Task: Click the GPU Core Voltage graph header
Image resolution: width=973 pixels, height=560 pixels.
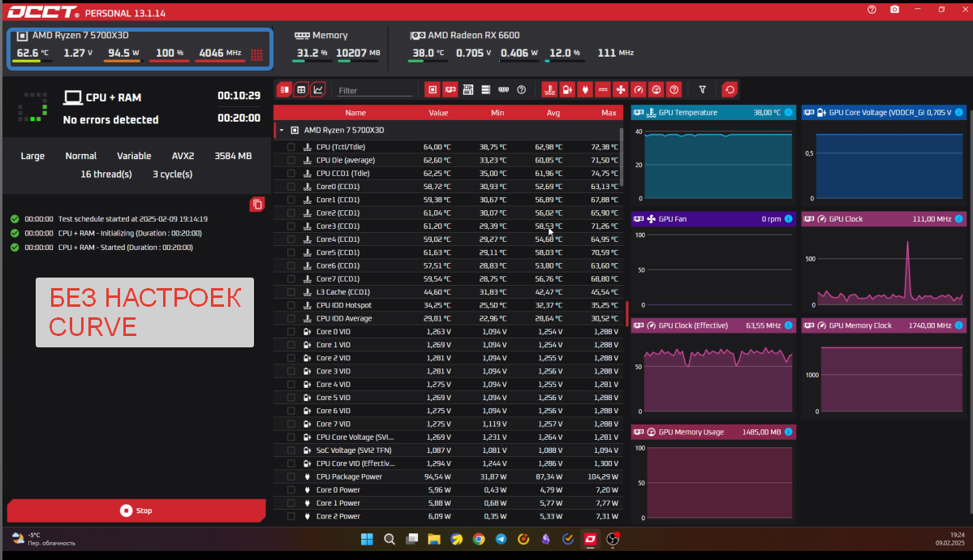Action: click(x=884, y=112)
